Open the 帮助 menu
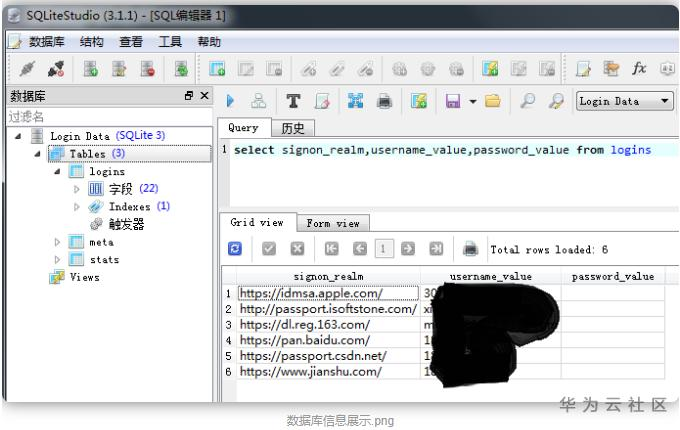This screenshot has height=430, width=680. 209,42
